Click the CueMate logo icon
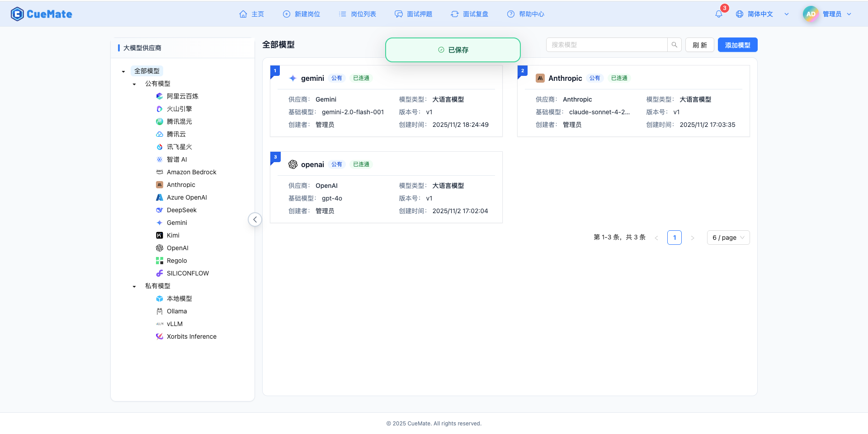Image resolution: width=868 pixels, height=434 pixels. [x=17, y=14]
